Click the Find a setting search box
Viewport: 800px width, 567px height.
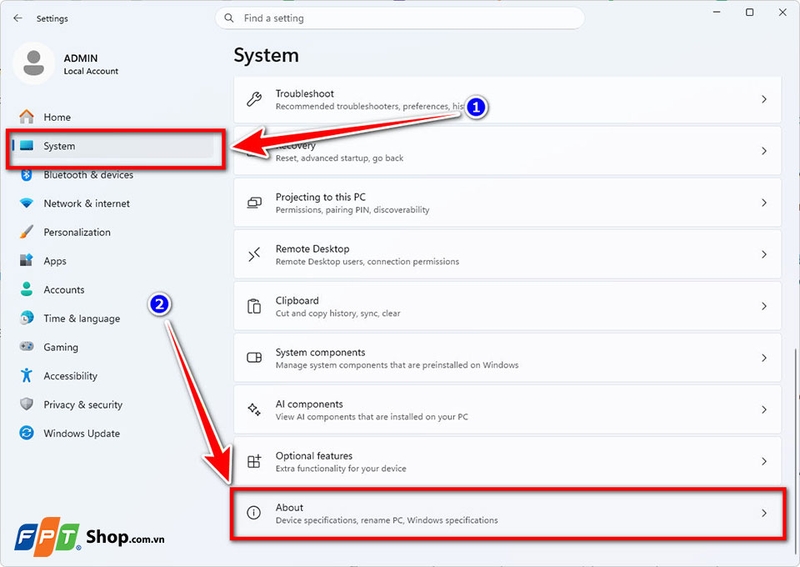tap(400, 18)
